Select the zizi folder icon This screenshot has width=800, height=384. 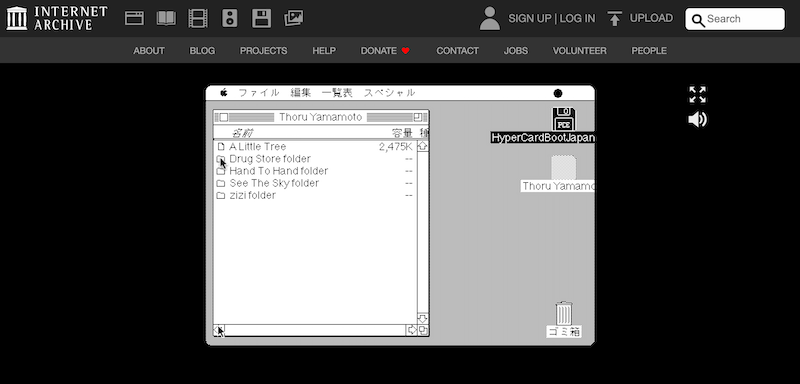coord(221,196)
